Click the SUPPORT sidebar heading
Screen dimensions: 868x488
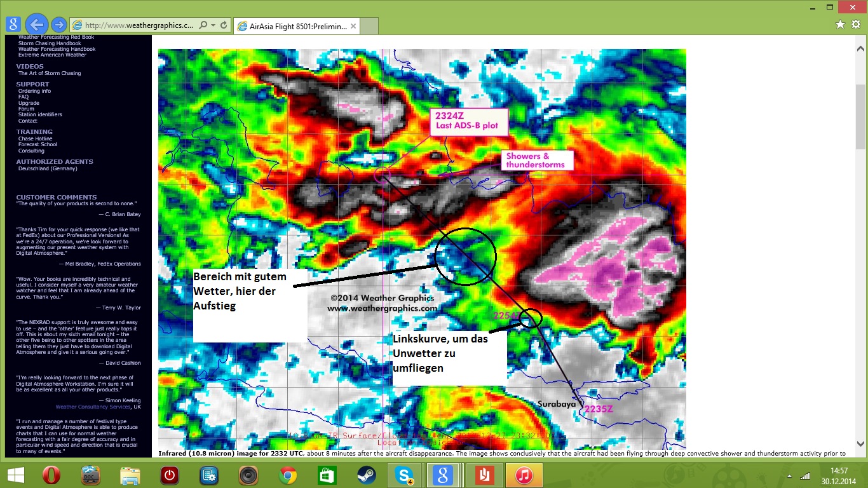point(32,84)
